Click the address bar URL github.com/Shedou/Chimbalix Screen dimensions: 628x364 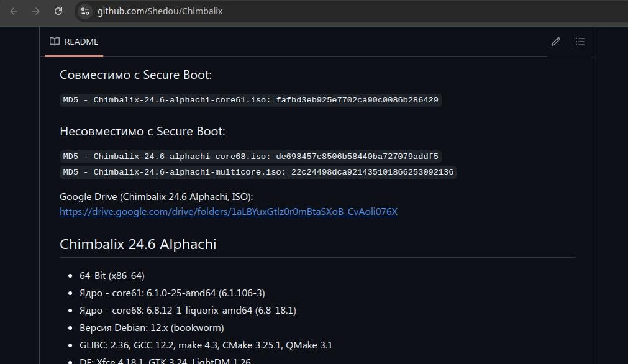point(160,11)
